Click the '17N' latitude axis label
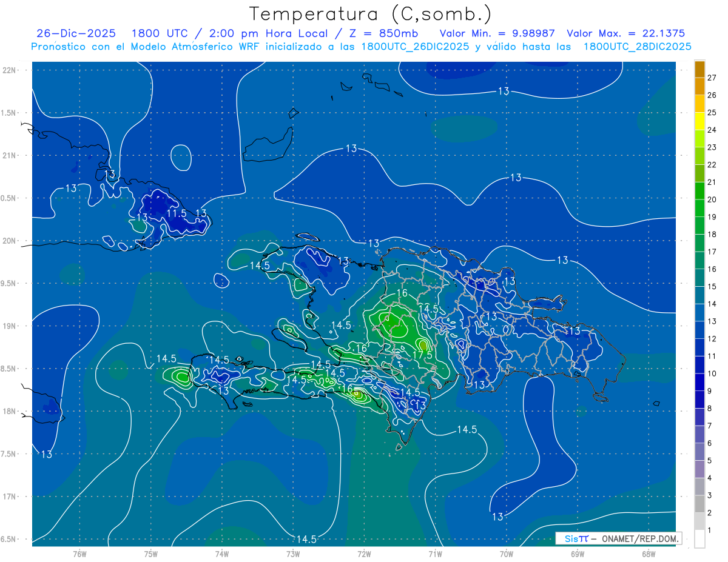 [10, 497]
